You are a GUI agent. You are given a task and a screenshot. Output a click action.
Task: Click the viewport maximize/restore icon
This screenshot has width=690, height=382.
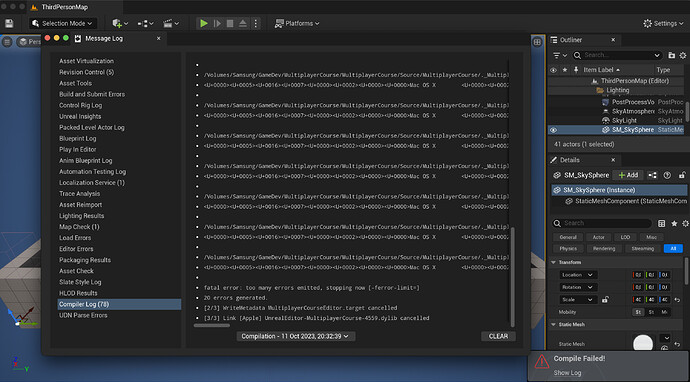537,42
